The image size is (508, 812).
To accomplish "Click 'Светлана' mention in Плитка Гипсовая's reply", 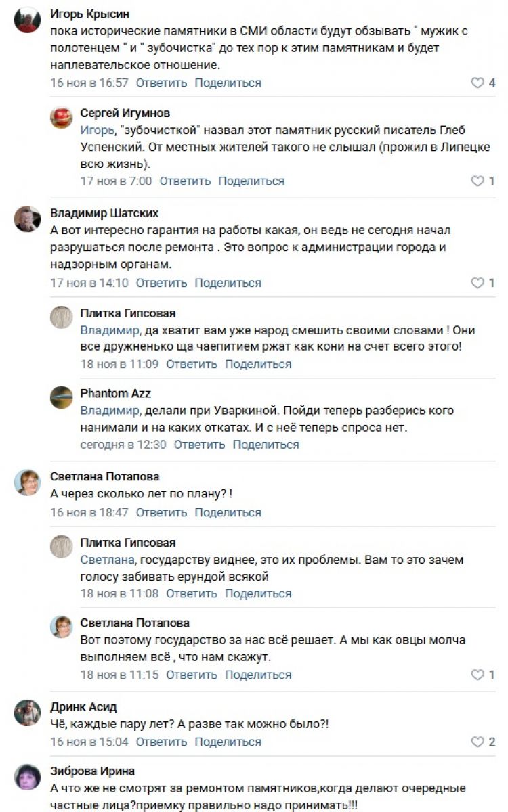I will (106, 560).
